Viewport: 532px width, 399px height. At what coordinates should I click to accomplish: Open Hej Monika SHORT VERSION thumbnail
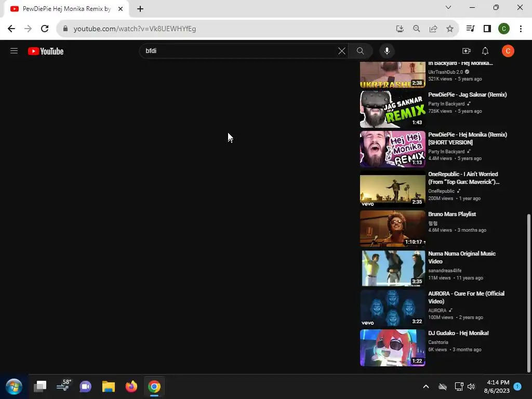point(393,149)
